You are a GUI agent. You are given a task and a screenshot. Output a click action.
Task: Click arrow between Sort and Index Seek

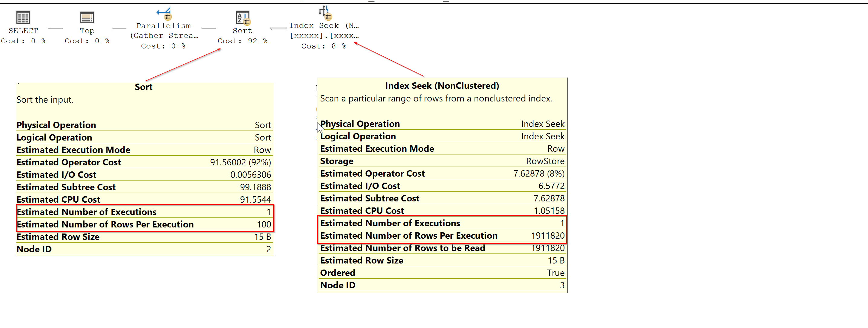click(x=278, y=28)
